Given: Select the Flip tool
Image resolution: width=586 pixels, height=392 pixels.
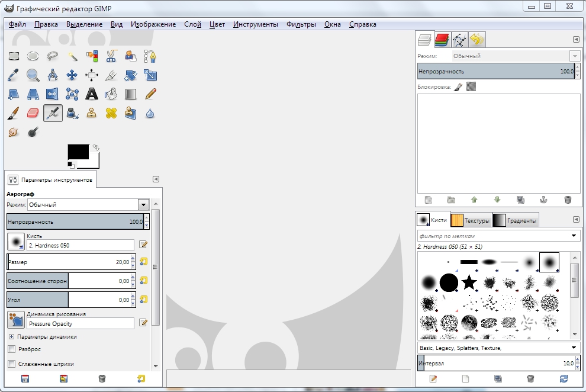Looking at the screenshot, I should coord(53,94).
